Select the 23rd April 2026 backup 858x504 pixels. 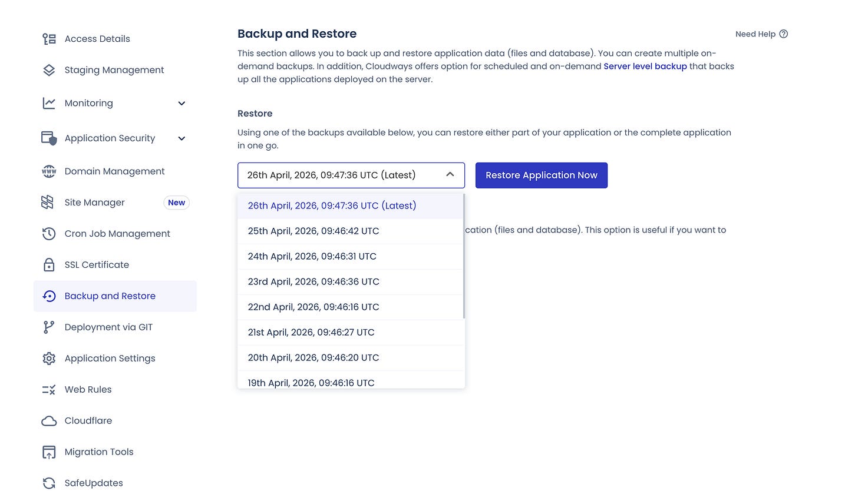click(x=351, y=282)
